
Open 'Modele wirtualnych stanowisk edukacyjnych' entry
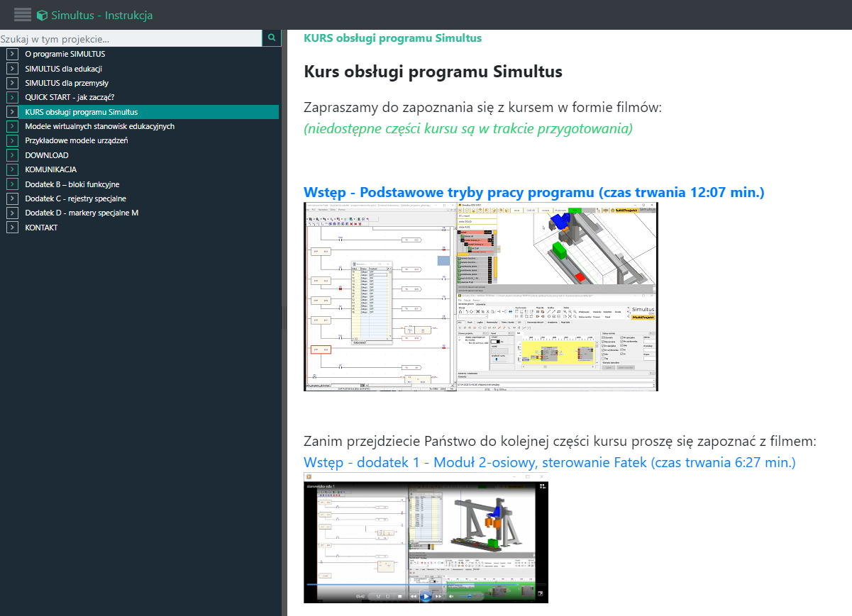pyautogui.click(x=99, y=126)
